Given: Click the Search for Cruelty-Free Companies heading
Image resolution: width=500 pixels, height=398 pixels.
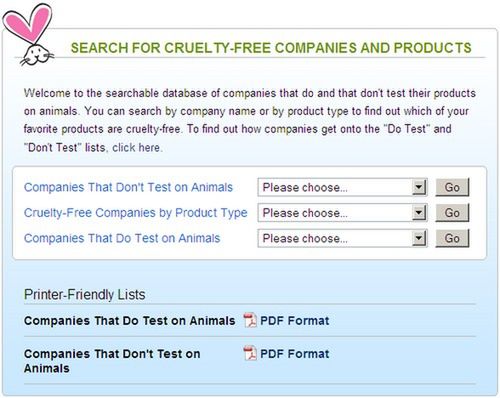Looking at the screenshot, I should (x=271, y=48).
